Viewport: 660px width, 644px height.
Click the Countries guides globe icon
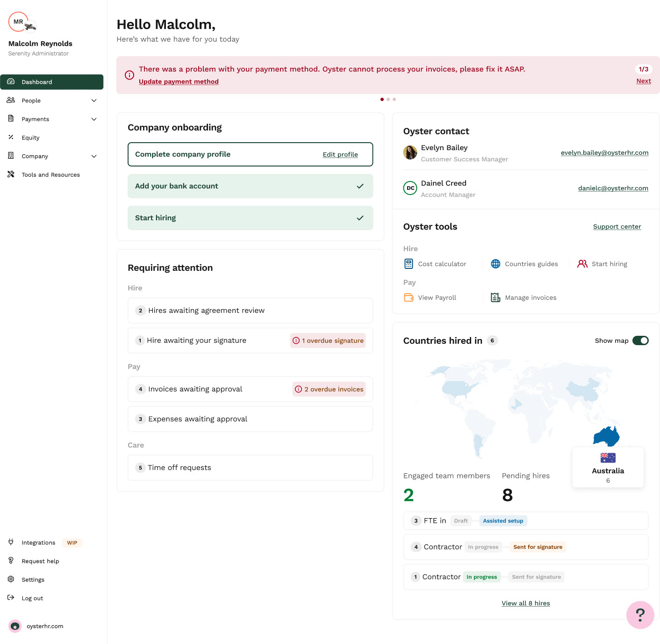coord(495,264)
